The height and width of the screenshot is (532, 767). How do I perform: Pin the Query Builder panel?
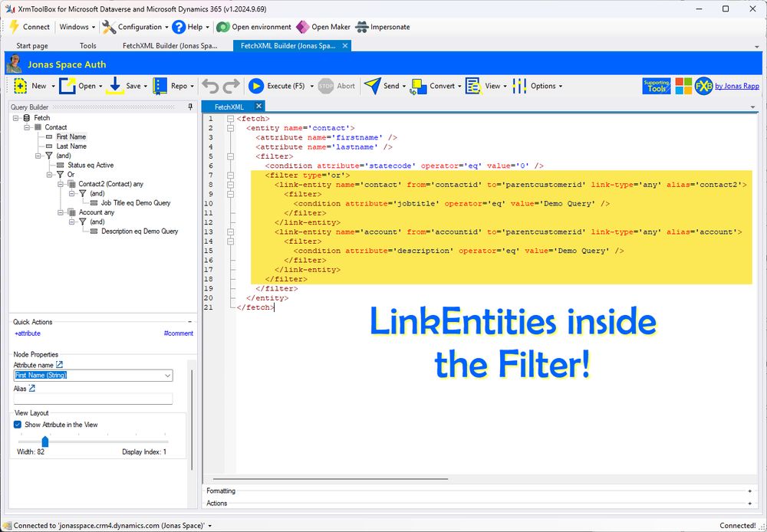pos(190,107)
